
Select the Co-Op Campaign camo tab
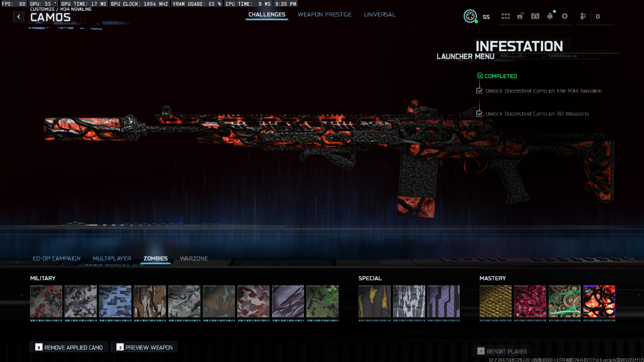click(56, 258)
